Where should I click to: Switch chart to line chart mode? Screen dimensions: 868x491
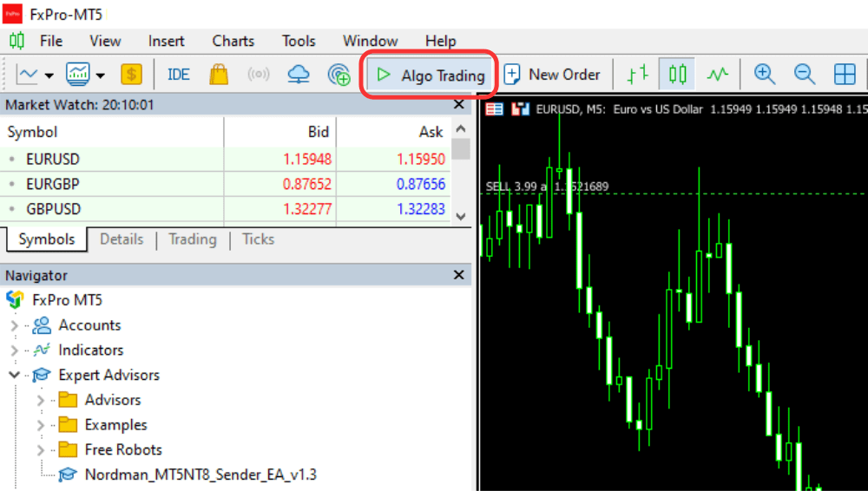[x=718, y=75]
